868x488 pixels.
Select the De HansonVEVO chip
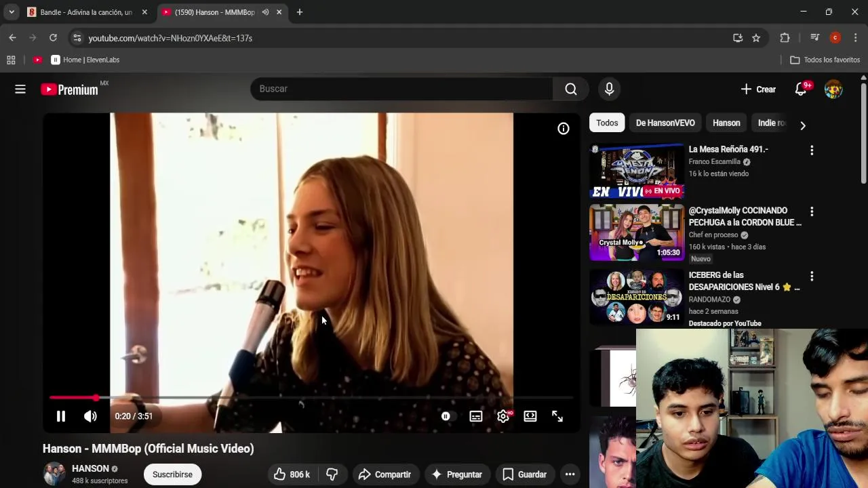coord(665,123)
